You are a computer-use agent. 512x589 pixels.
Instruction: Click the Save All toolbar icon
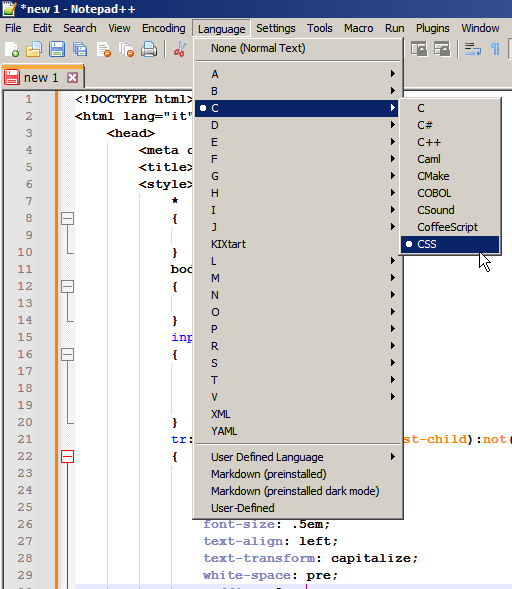point(80,49)
